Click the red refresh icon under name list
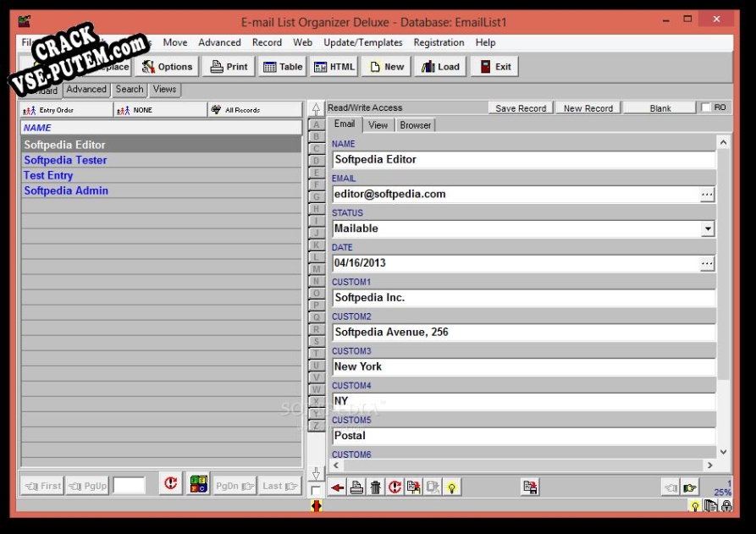Image resolution: width=756 pixels, height=534 pixels. (x=171, y=483)
